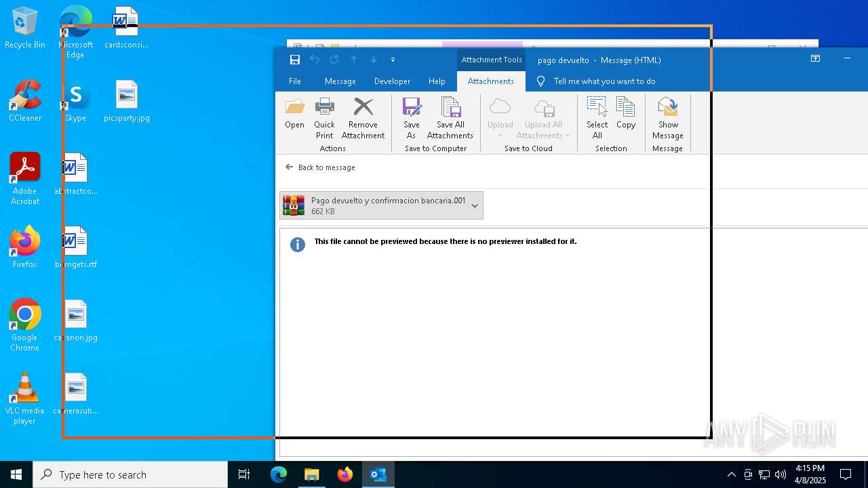The width and height of the screenshot is (868, 488).
Task: Click Save As in ribbon
Action: [x=412, y=119]
